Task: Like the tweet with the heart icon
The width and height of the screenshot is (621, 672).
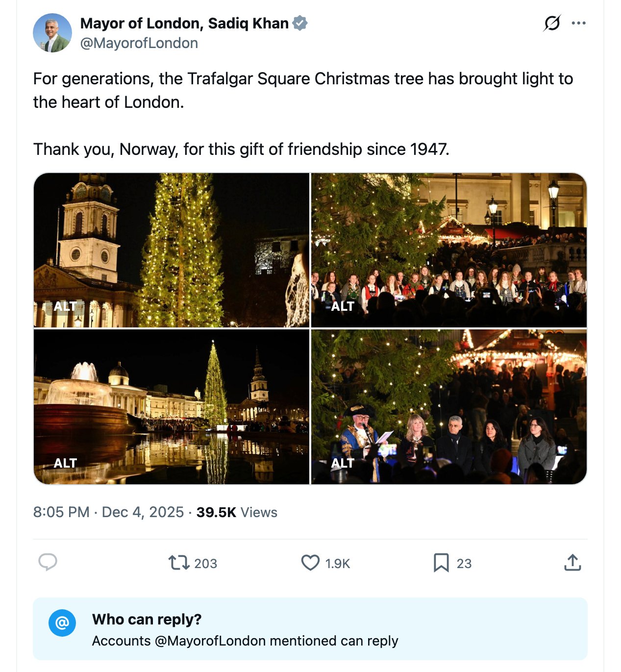Action: 310,563
